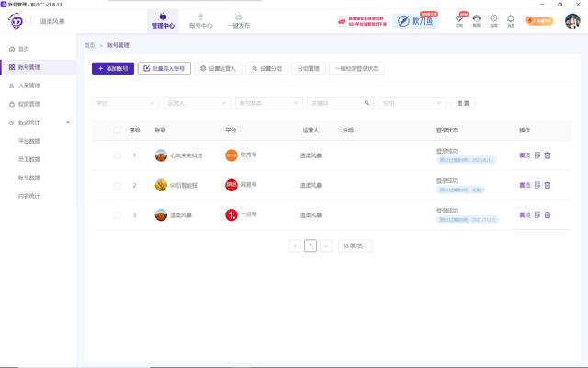The image size is (588, 368).
Task: Click the 添加账号 button
Action: point(112,68)
